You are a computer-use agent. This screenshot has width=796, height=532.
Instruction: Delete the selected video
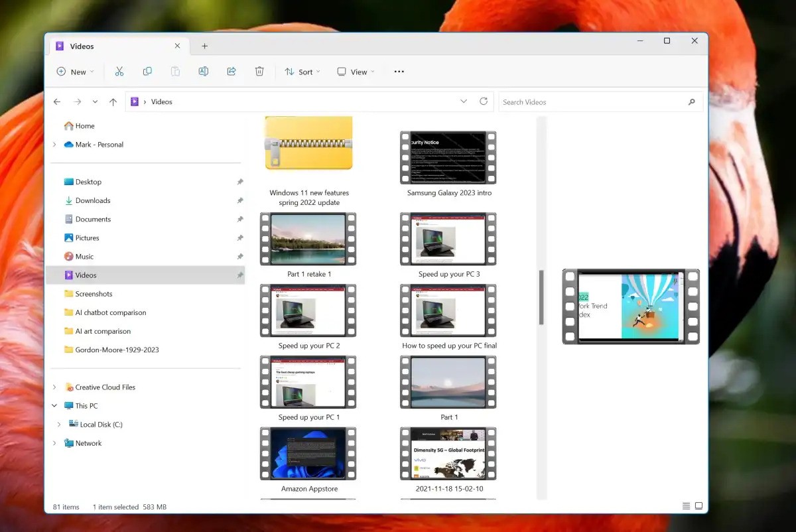click(x=259, y=71)
